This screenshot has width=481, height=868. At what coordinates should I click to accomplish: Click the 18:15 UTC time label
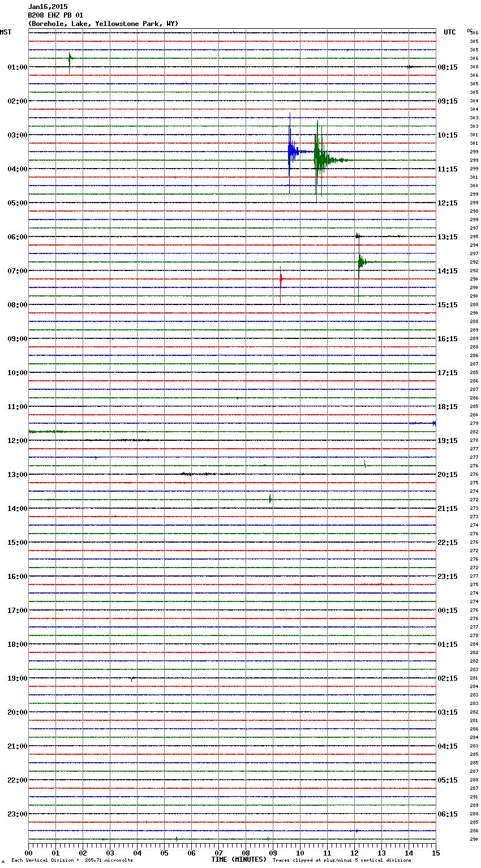coord(448,407)
